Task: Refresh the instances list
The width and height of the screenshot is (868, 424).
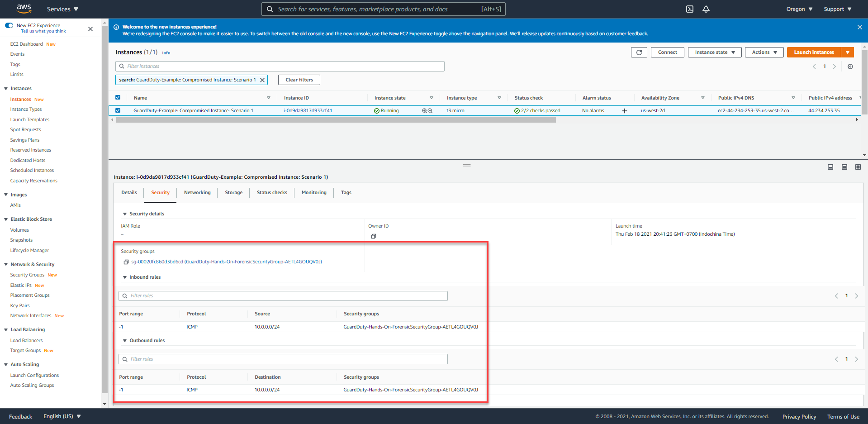Action: (x=639, y=52)
